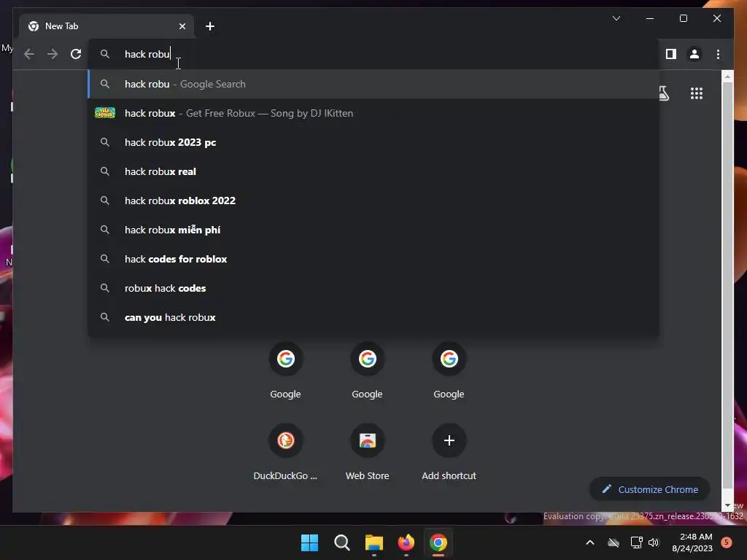Open the taskbar volume icon
747x560 pixels.
point(653,542)
